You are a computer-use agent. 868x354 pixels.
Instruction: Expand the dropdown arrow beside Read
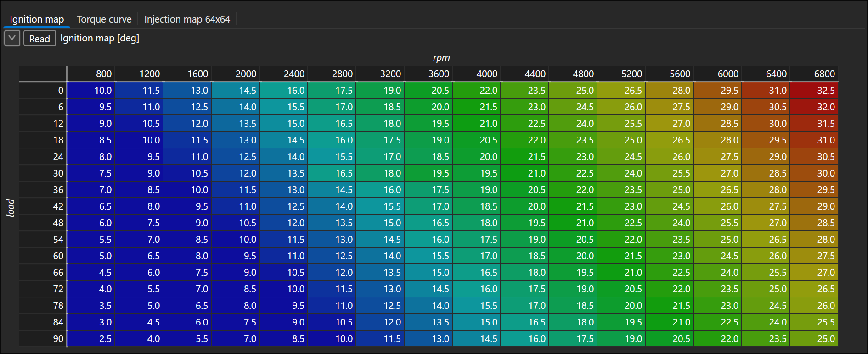point(12,38)
